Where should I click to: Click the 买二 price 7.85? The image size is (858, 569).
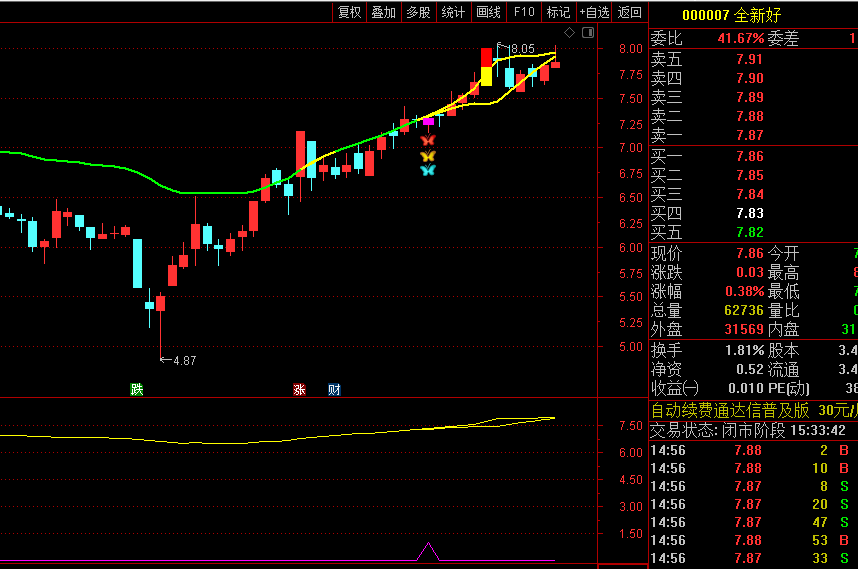pyautogui.click(x=749, y=176)
